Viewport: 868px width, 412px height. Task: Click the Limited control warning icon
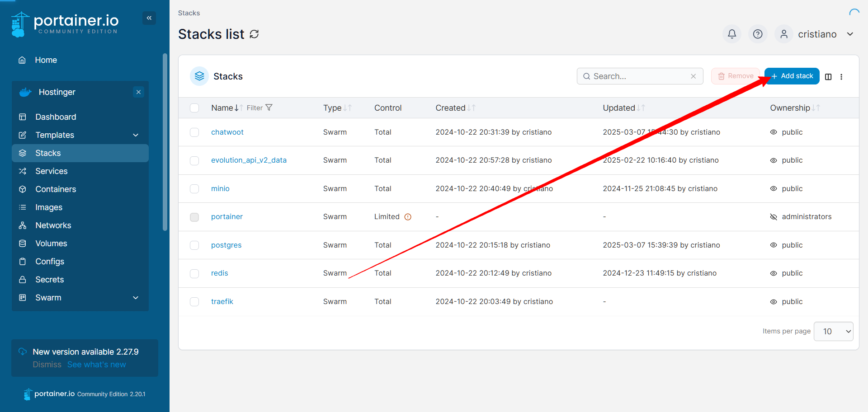408,217
